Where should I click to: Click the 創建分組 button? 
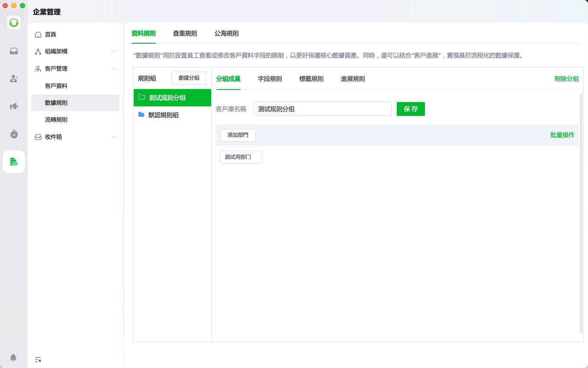[189, 78]
